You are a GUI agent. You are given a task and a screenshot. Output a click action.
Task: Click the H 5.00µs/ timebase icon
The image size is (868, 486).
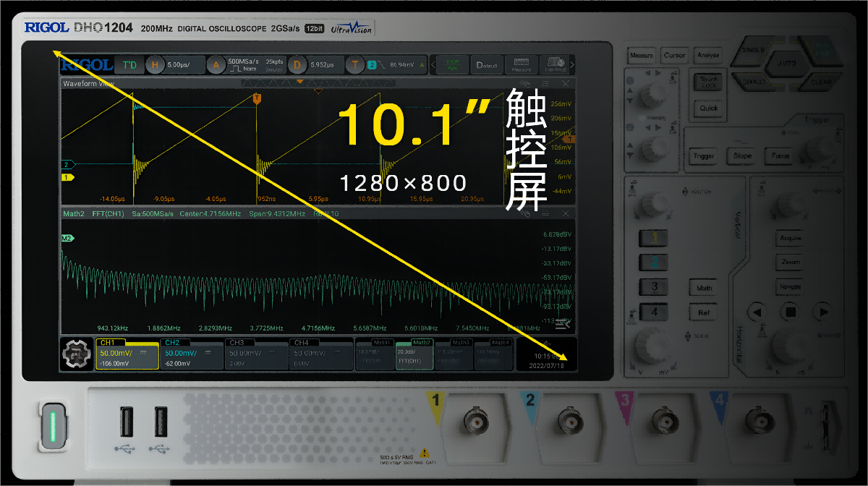pyautogui.click(x=153, y=65)
